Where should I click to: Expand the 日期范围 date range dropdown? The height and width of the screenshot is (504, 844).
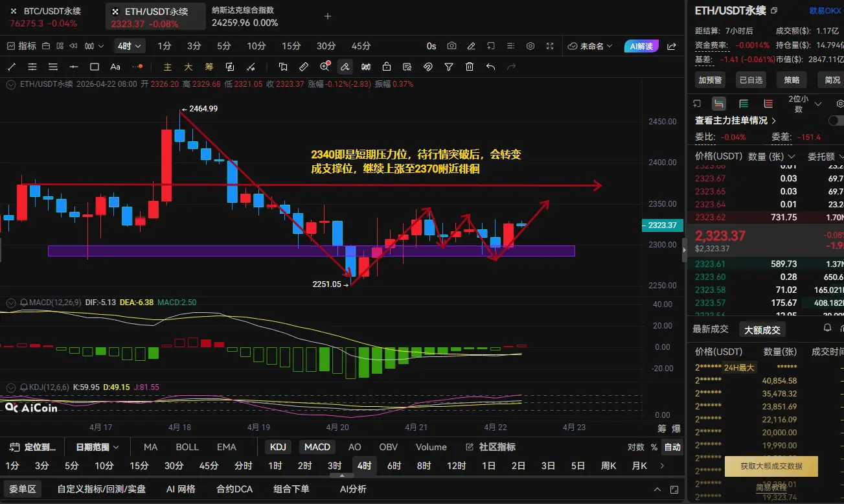click(x=97, y=447)
